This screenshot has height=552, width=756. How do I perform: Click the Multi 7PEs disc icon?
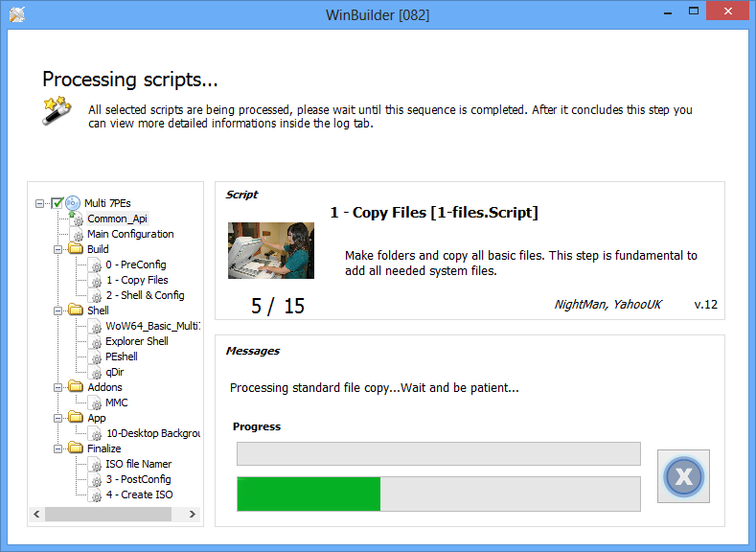point(73,203)
